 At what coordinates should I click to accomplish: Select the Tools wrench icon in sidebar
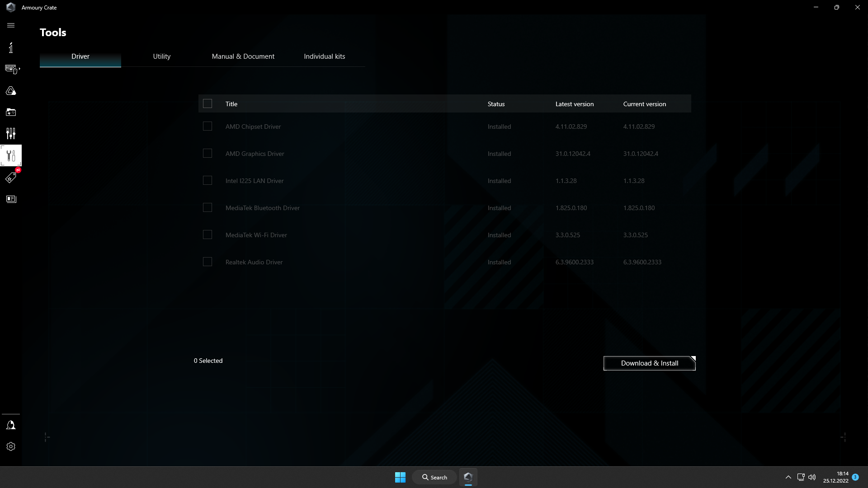[x=11, y=155]
